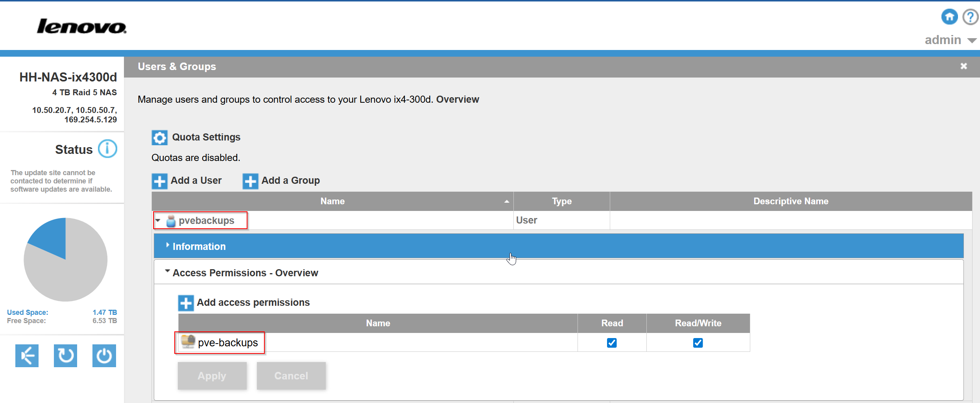Click the Status heading

tap(74, 150)
